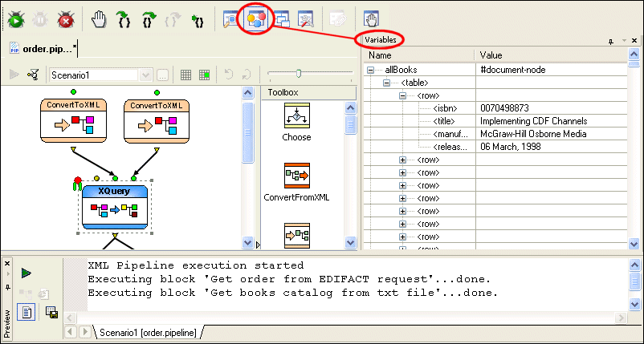The image size is (644, 344).
Task: Collapse the allBooks tree node
Action: tap(370, 70)
